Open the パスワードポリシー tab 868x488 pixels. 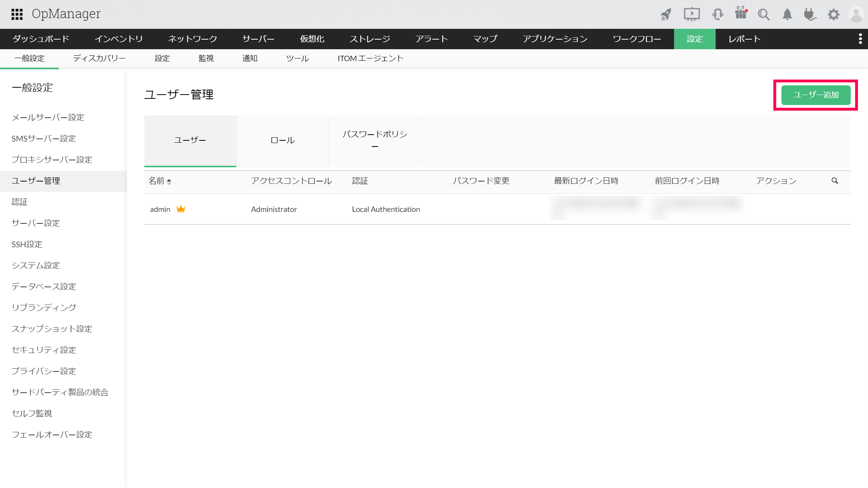[375, 140]
